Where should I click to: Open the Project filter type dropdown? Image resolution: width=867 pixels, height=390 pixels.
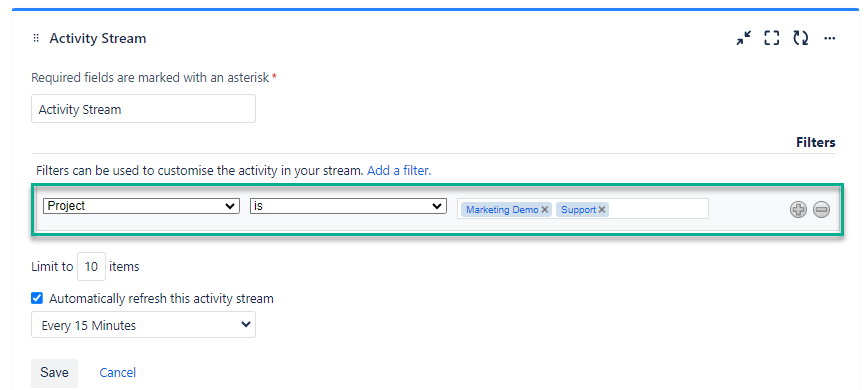click(x=142, y=206)
